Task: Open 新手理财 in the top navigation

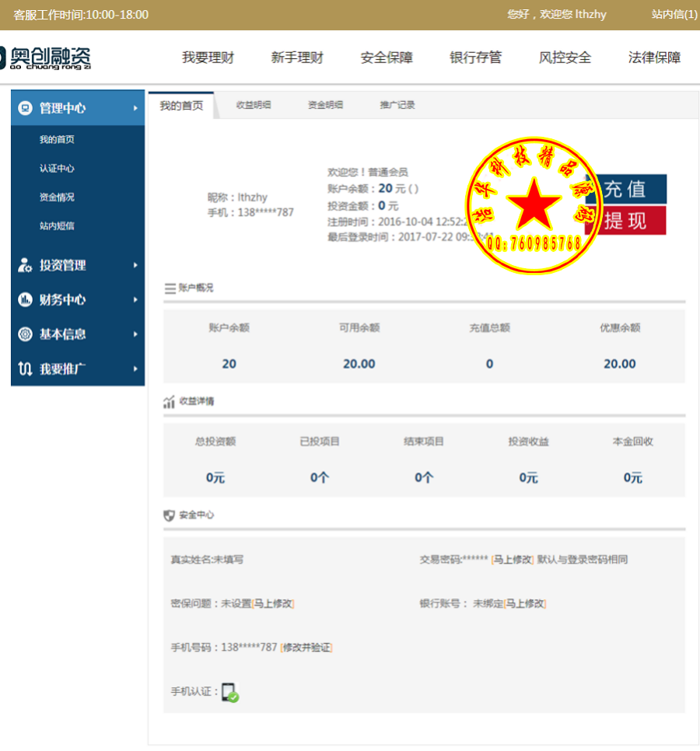Action: point(297,58)
